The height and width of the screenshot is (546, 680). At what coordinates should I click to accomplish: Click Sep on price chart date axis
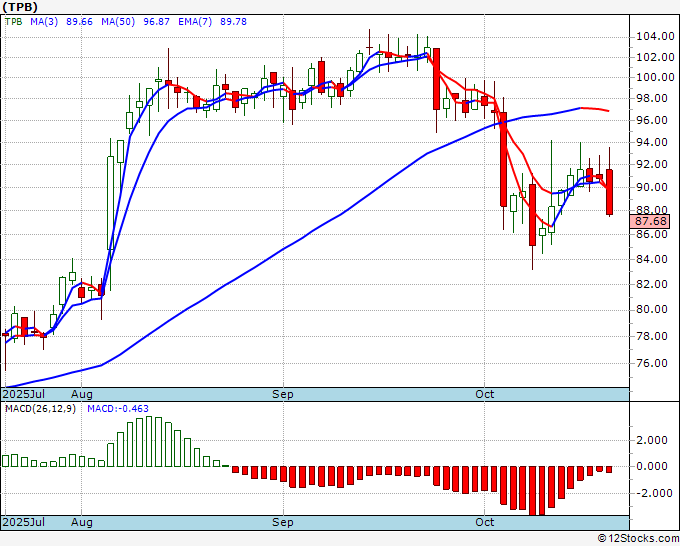283,394
